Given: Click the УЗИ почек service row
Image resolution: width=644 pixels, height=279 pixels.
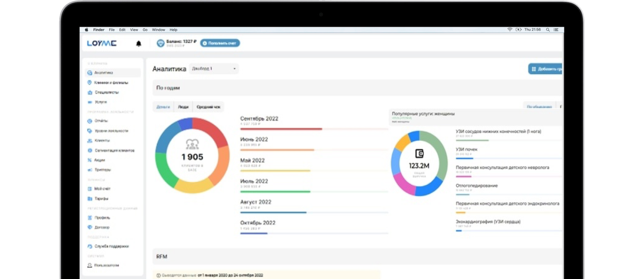Looking at the screenshot, I should (509, 153).
